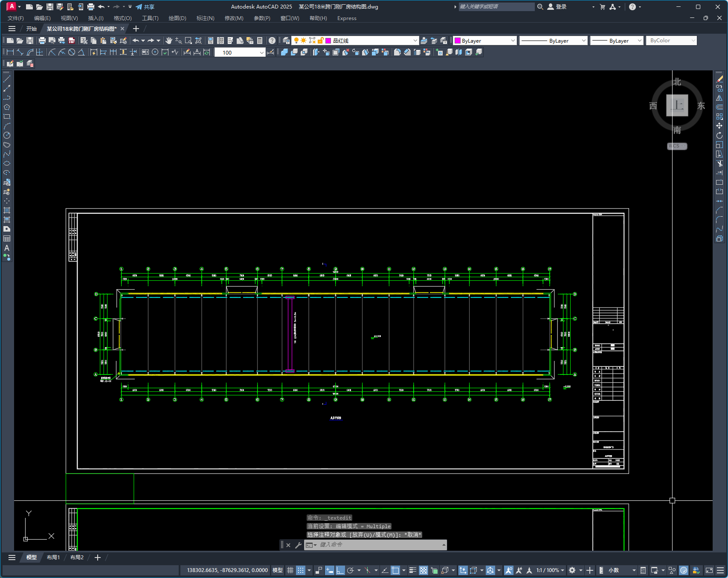The image size is (728, 578).
Task: Open the 修改(M) menu
Action: click(234, 18)
